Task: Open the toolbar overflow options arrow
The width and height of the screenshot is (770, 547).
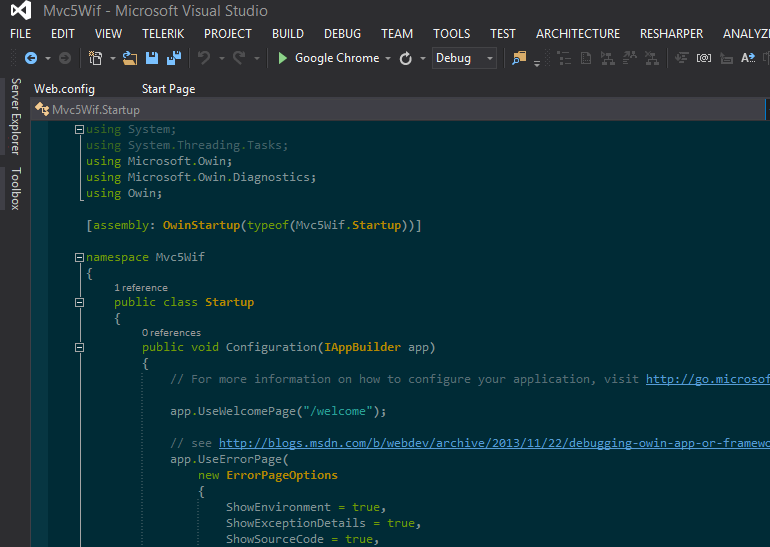Action: coord(537,63)
